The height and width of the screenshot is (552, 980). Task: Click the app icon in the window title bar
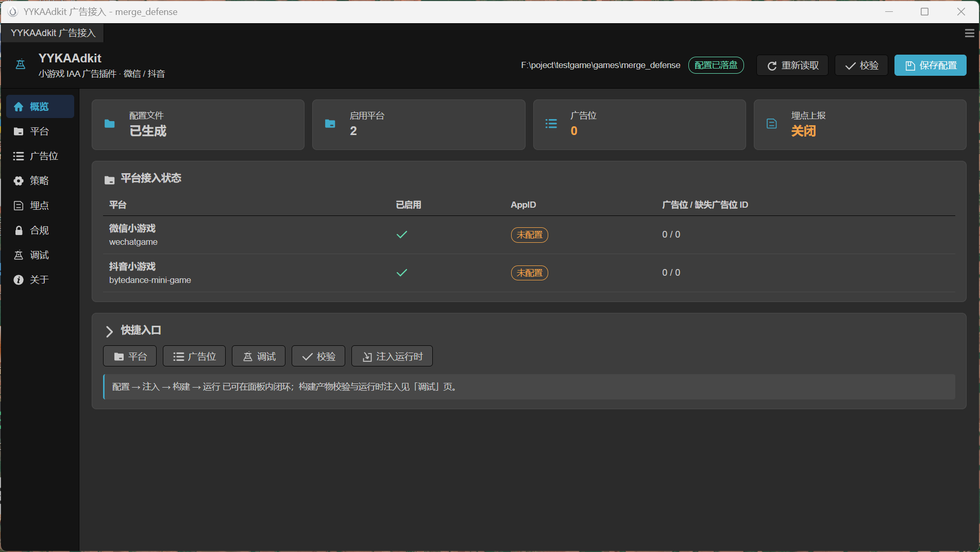point(13,12)
